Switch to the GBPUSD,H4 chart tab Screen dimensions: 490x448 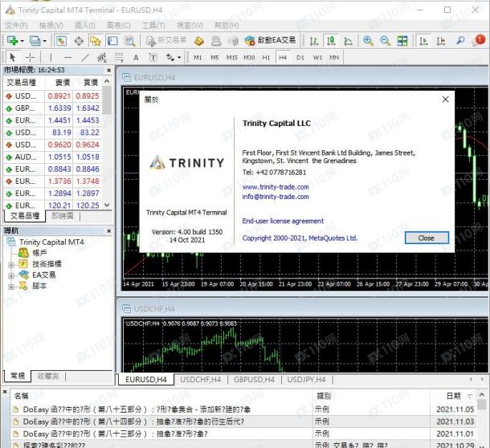tap(254, 380)
